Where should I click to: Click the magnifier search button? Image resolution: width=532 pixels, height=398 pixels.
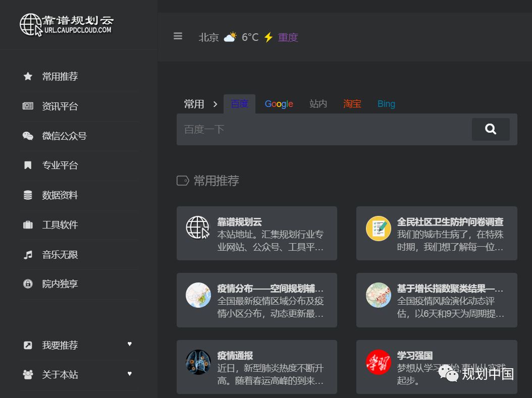[491, 129]
